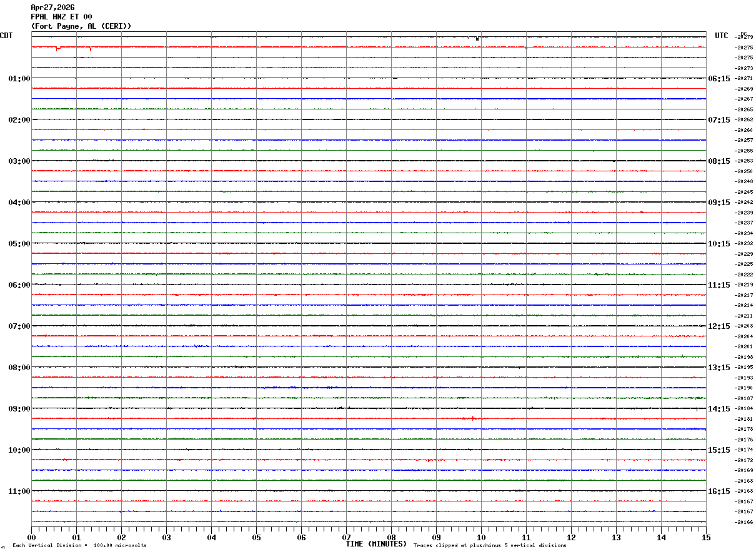Viewport: 756px width, 554px height.
Task: Select the DC offset value '-20232'
Action: (x=744, y=243)
